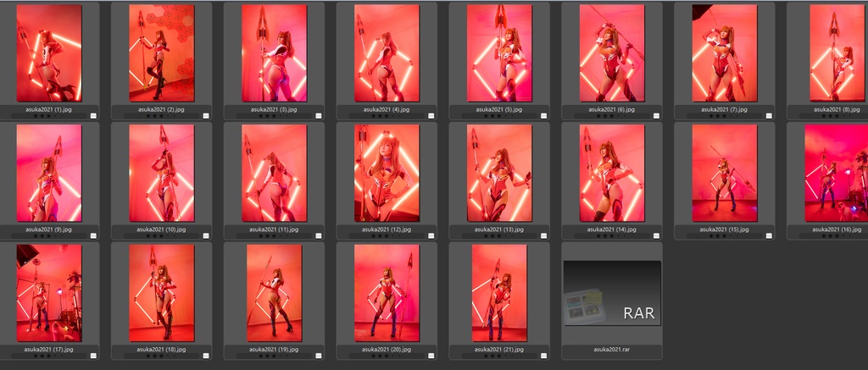Set star rating bar of asuka2021 (10).jpg
This screenshot has width=868, height=370.
(162, 236)
